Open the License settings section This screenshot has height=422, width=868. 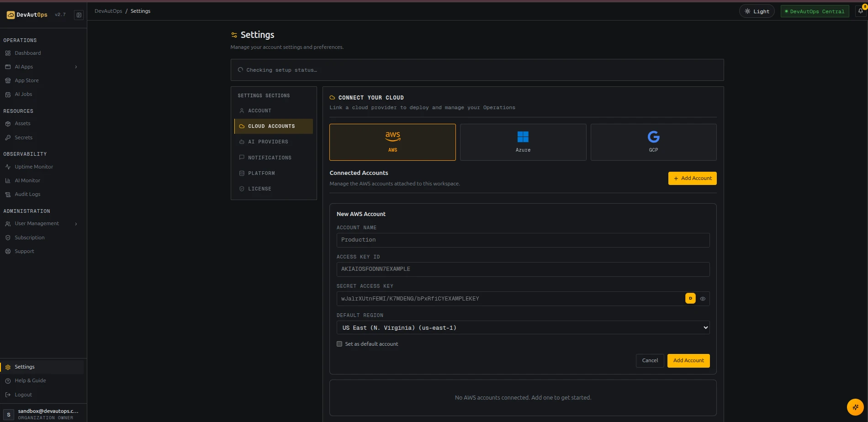pos(274,189)
